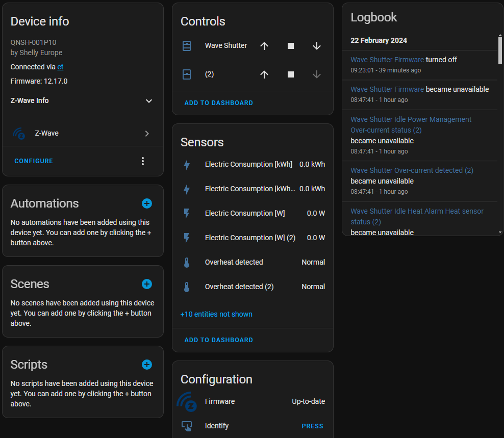This screenshot has width=504, height=438.
Task: Open Overheat detected Normal state
Action: [313, 262]
